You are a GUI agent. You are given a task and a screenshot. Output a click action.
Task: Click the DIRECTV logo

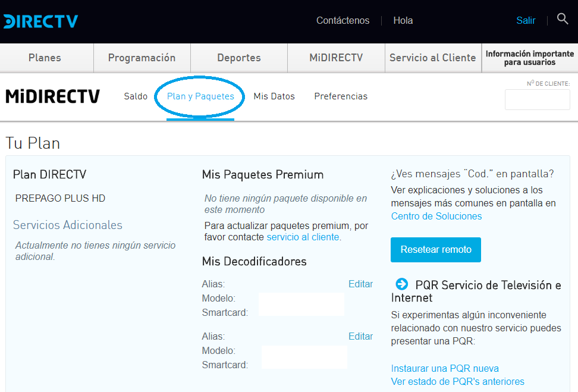(40, 21)
